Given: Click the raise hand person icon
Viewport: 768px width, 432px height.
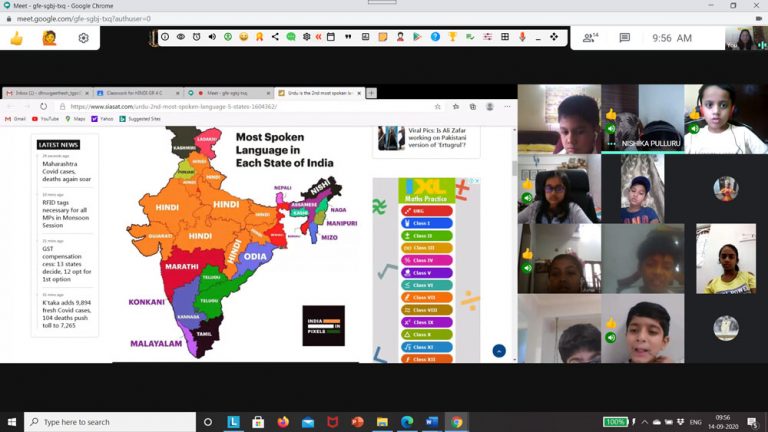Looking at the screenshot, I should 49,38.
